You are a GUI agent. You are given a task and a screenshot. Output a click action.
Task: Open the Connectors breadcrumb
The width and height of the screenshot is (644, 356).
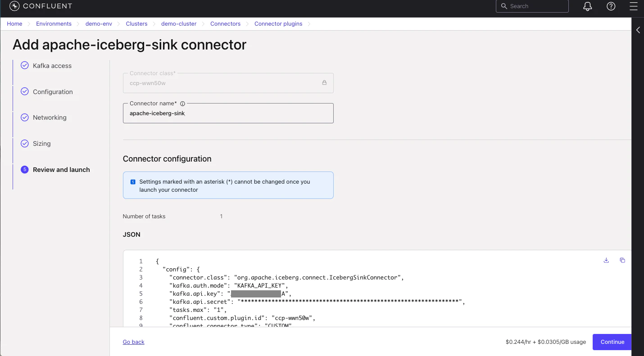click(x=225, y=24)
